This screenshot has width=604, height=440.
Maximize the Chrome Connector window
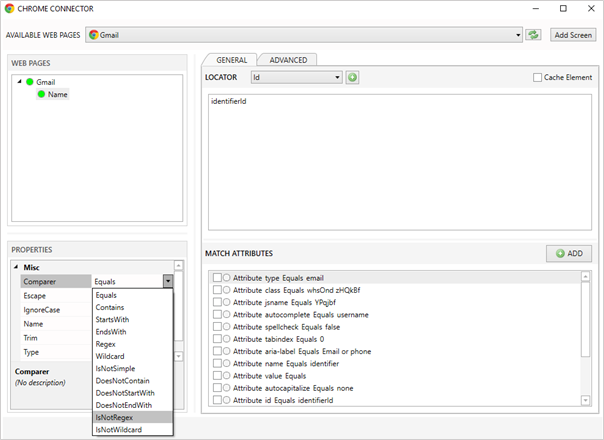click(563, 8)
